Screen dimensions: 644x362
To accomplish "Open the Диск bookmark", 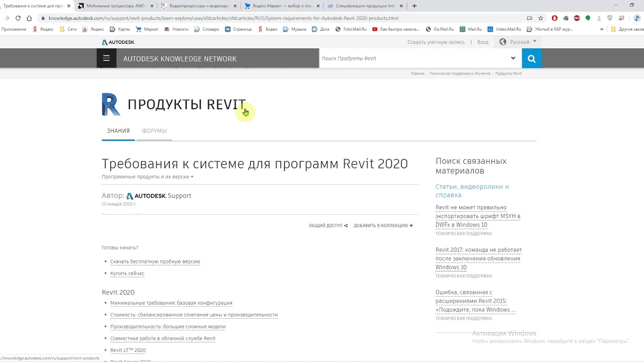I will tap(320, 29).
